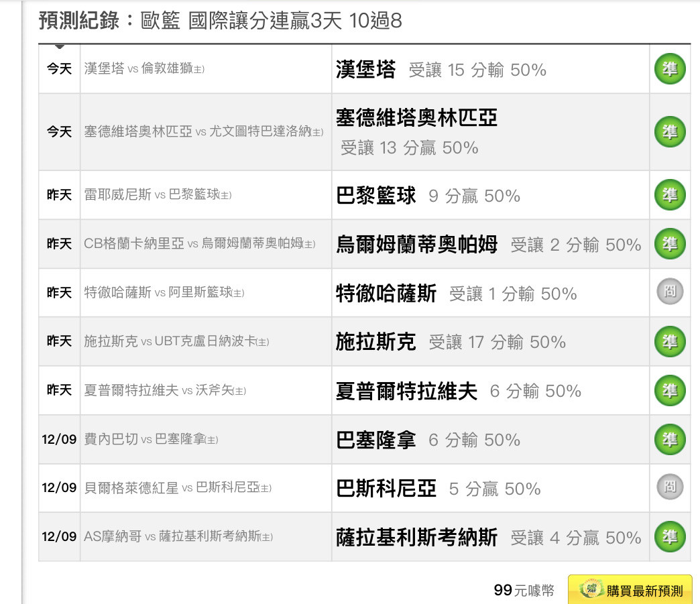Click prediction 漢堡塔 受讓 15 分輸 50%
700x604 pixels.
coord(441,70)
